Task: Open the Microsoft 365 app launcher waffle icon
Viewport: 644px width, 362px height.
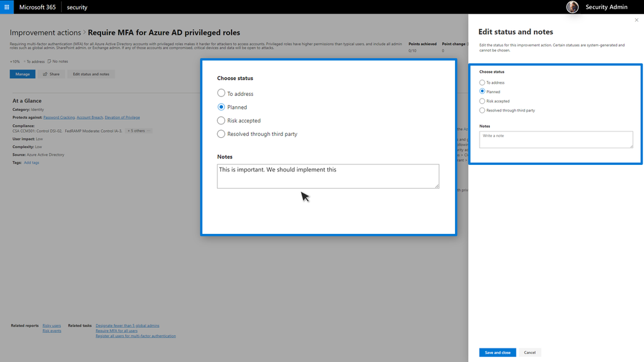Action: point(6,7)
